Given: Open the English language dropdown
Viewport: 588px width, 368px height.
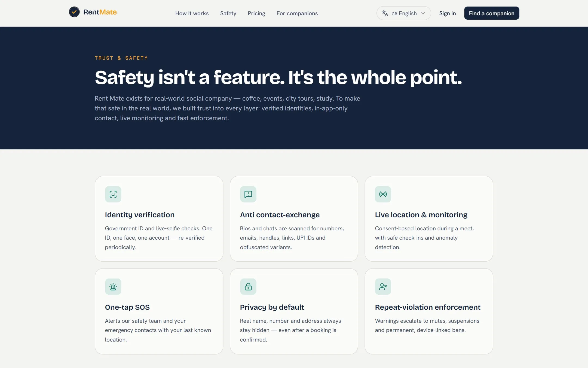Looking at the screenshot, I should coord(403,13).
